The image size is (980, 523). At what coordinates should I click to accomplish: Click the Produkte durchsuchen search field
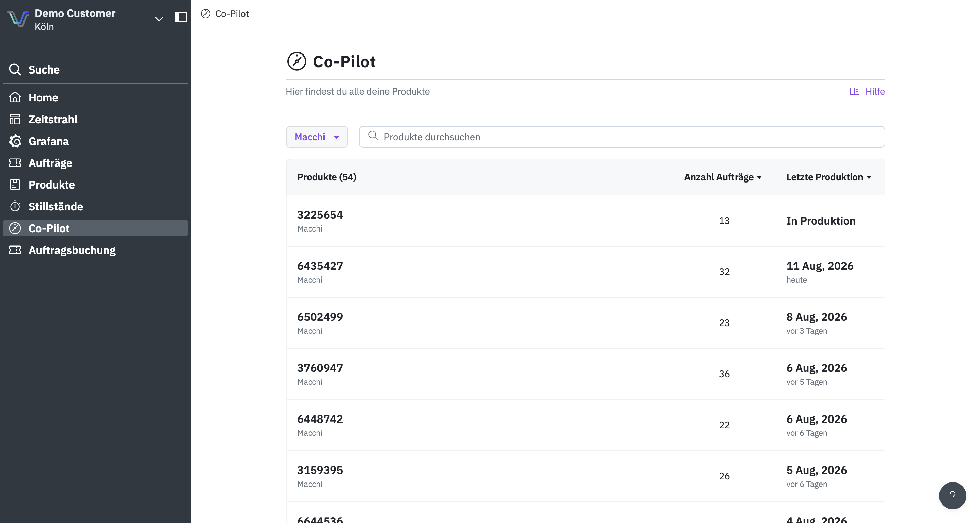622,137
